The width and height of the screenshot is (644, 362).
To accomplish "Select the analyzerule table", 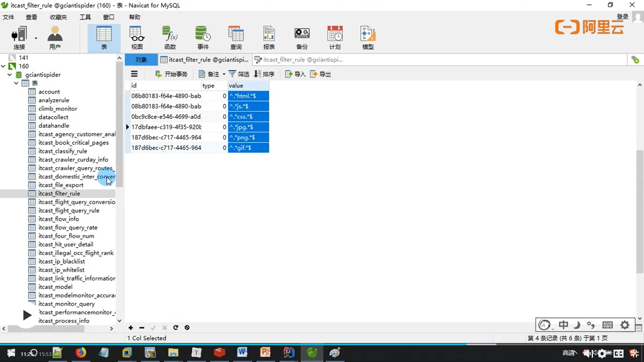I will 54,100.
